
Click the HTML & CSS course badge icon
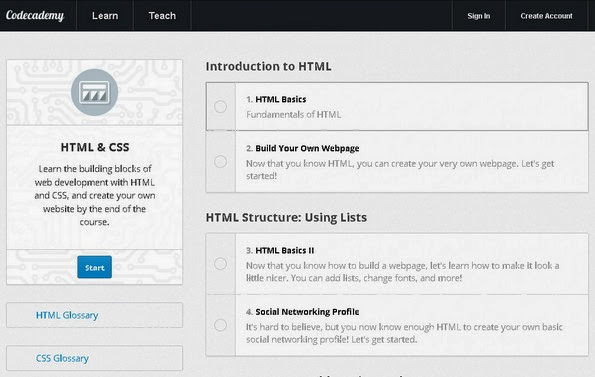click(94, 92)
